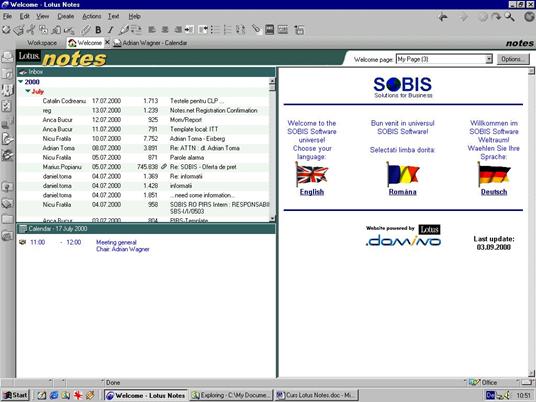The image size is (536, 402).
Task: Click the English language link
Action: (312, 192)
